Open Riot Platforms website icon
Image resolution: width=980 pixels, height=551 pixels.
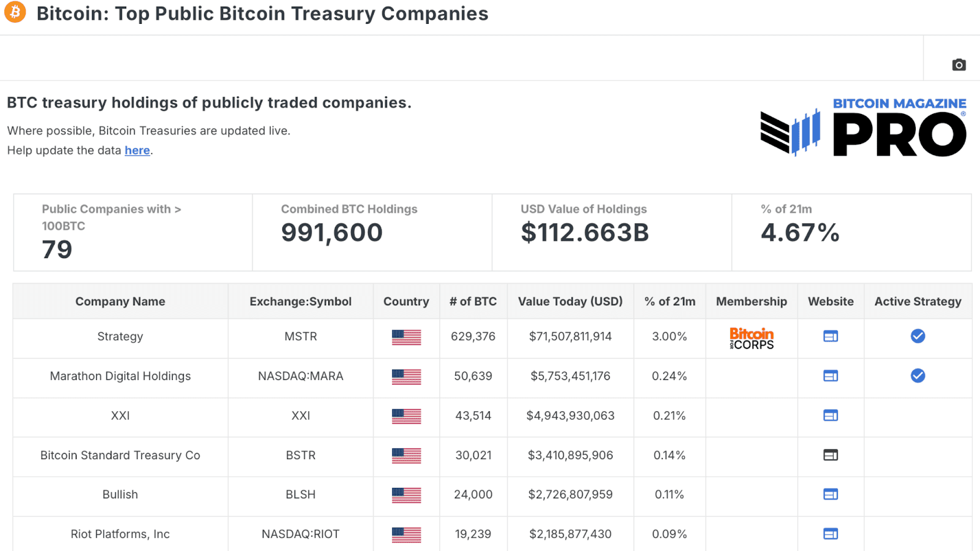pyautogui.click(x=831, y=534)
